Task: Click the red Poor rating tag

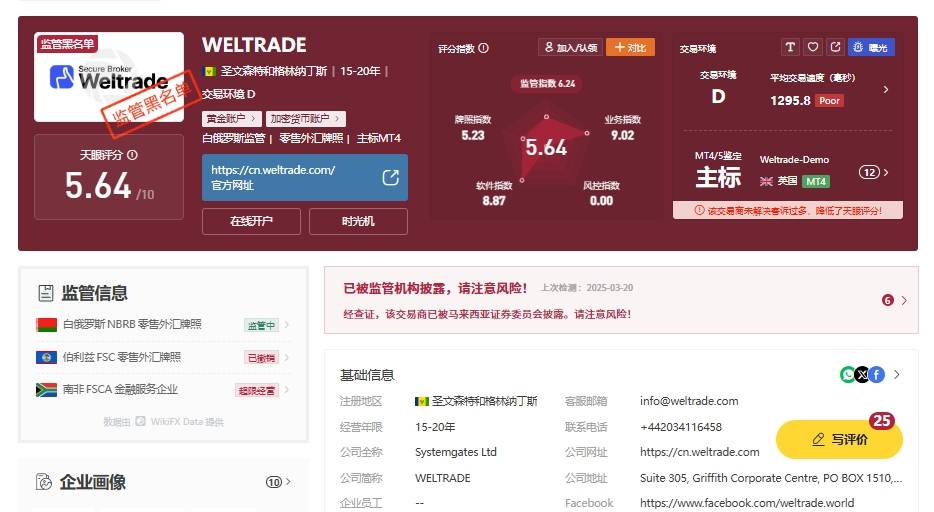Action: [829, 101]
